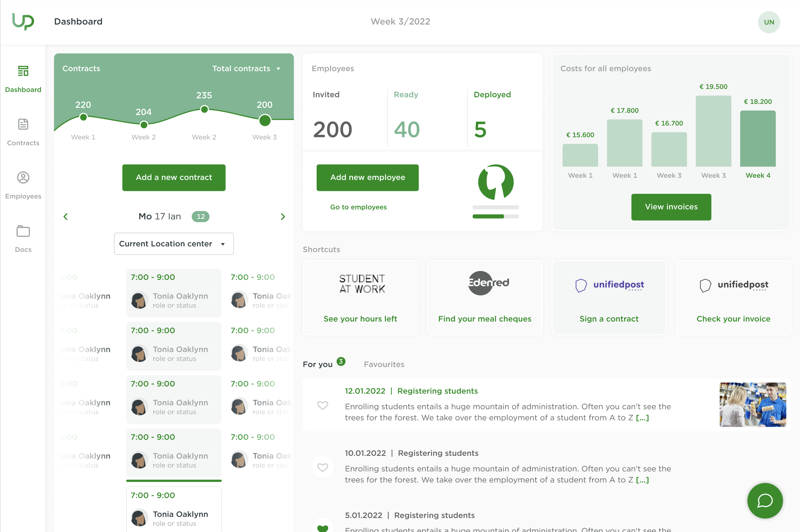This screenshot has height=532, width=800.
Task: Click the 12 count badge beside Mo 17 Ian
Action: [200, 217]
